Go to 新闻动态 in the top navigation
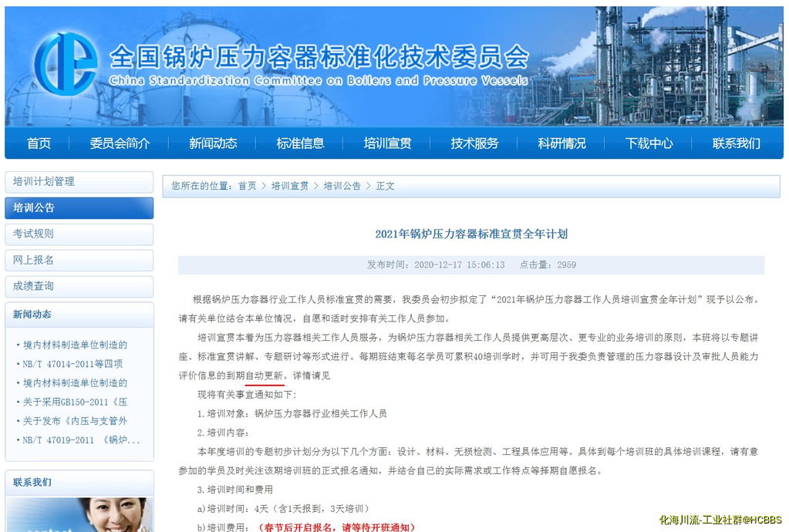 coord(213,143)
